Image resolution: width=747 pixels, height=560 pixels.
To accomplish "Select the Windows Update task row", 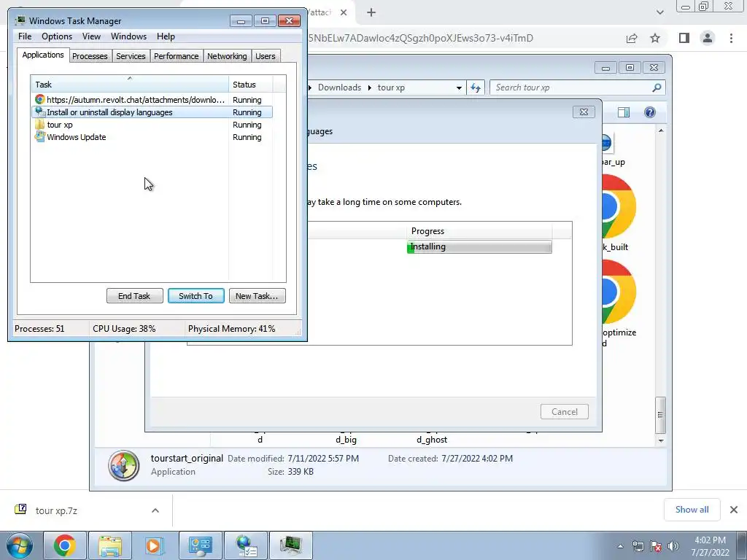I will pyautogui.click(x=152, y=137).
